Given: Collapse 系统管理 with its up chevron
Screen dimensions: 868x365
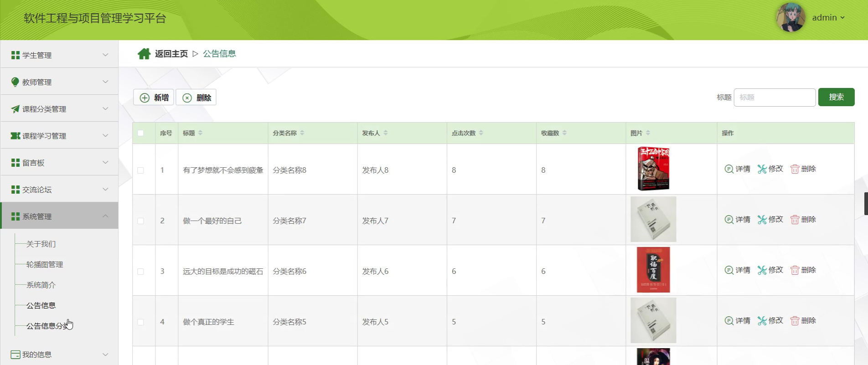Looking at the screenshot, I should pyautogui.click(x=105, y=216).
